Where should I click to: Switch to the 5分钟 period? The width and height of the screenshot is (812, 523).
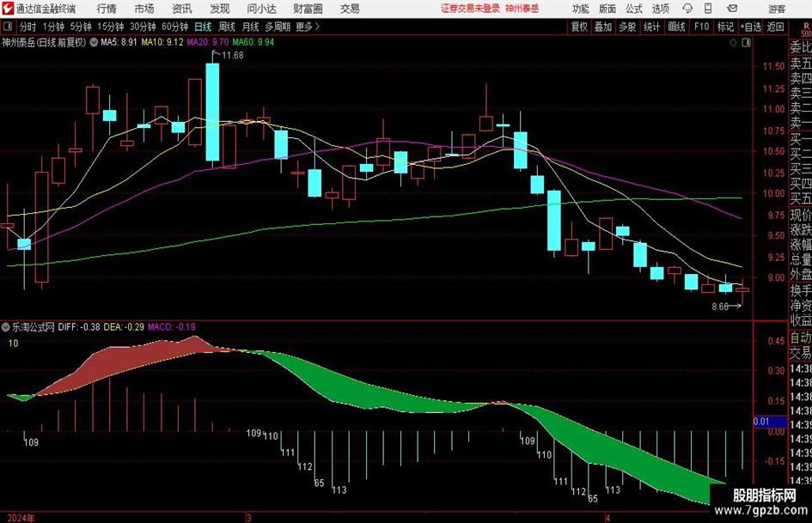coord(80,27)
